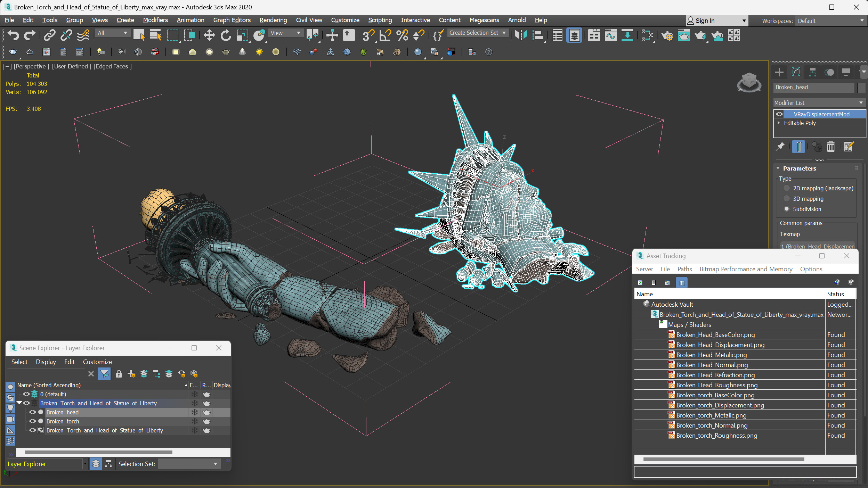Click the Broken_head object color swatch
This screenshot has width=868, height=488.
[861, 88]
